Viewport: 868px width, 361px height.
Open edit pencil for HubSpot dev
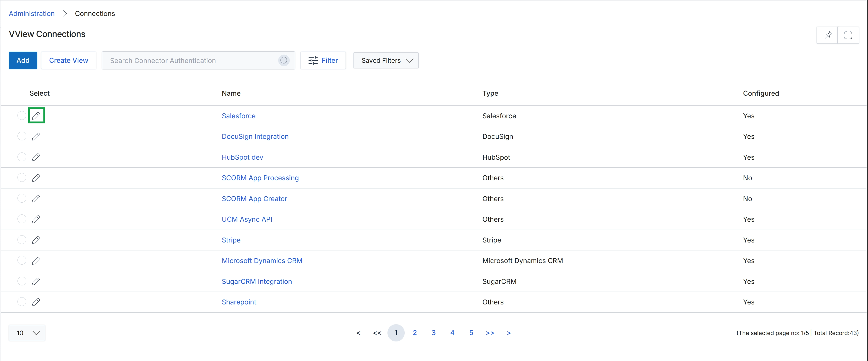pos(36,157)
